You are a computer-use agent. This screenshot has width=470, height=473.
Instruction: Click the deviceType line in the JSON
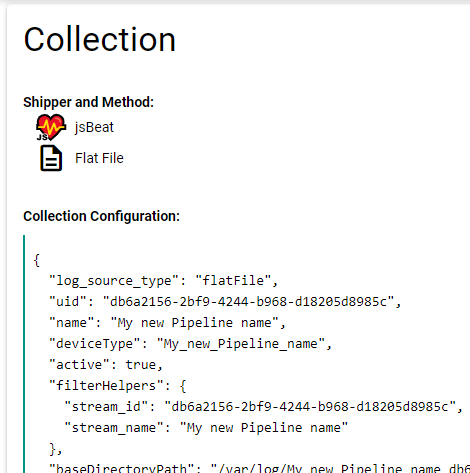click(190, 343)
